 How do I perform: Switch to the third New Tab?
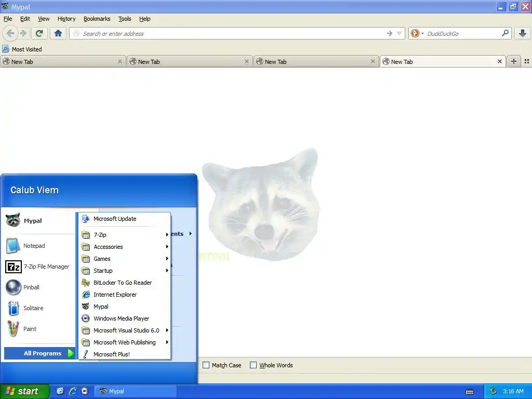coord(316,62)
